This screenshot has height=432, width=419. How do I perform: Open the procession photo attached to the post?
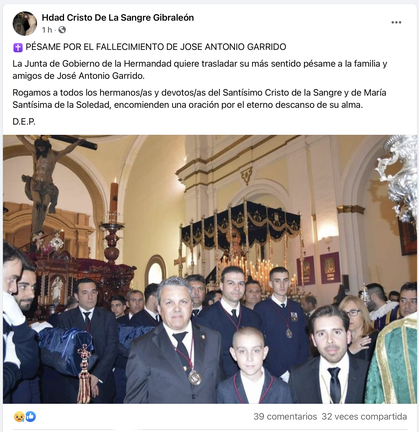tap(210, 269)
